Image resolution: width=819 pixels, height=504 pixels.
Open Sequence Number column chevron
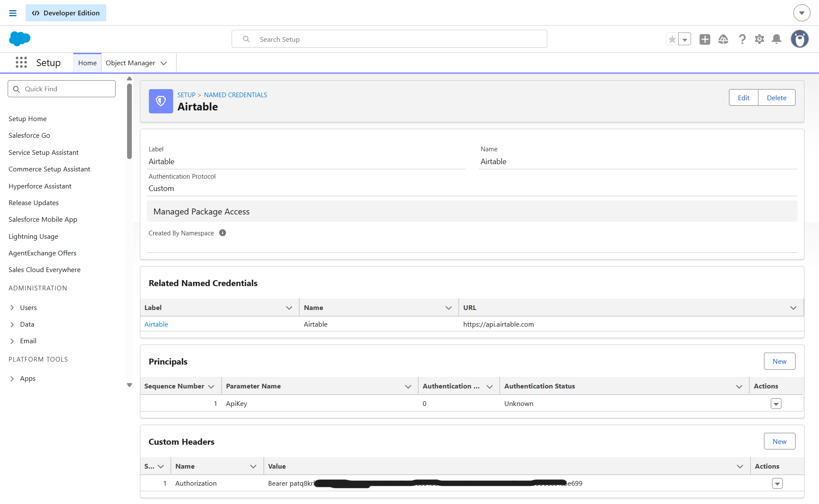point(211,386)
